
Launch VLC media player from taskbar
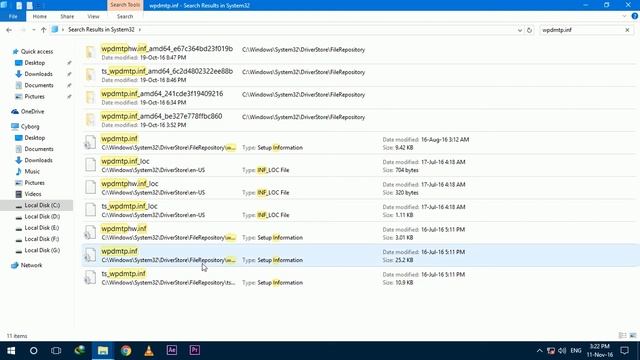click(x=149, y=351)
